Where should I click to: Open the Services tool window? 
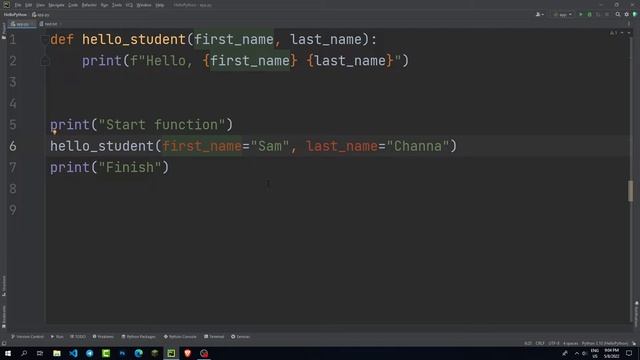240,337
